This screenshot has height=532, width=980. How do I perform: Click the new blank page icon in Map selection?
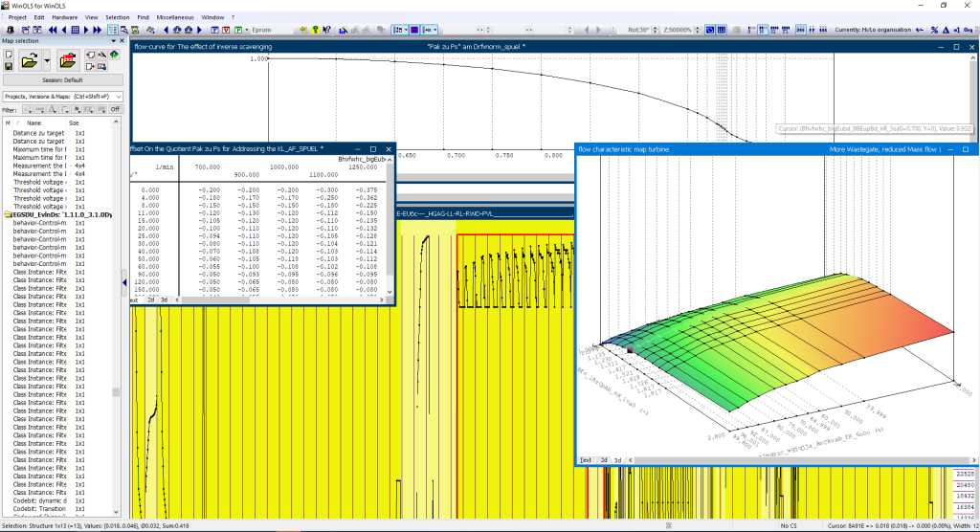(9, 55)
